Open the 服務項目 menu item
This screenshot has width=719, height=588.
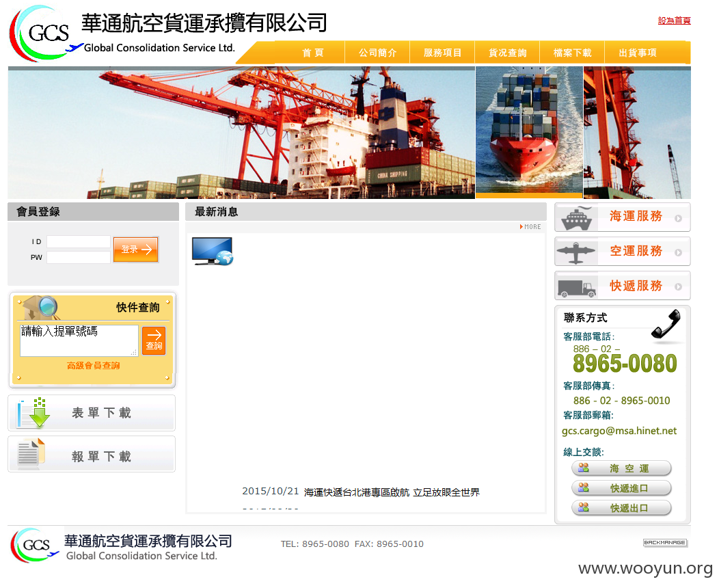click(x=442, y=53)
